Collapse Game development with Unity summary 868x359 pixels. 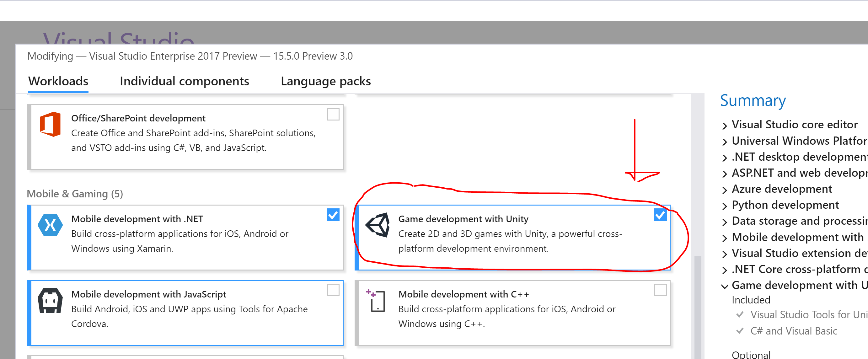[725, 286]
